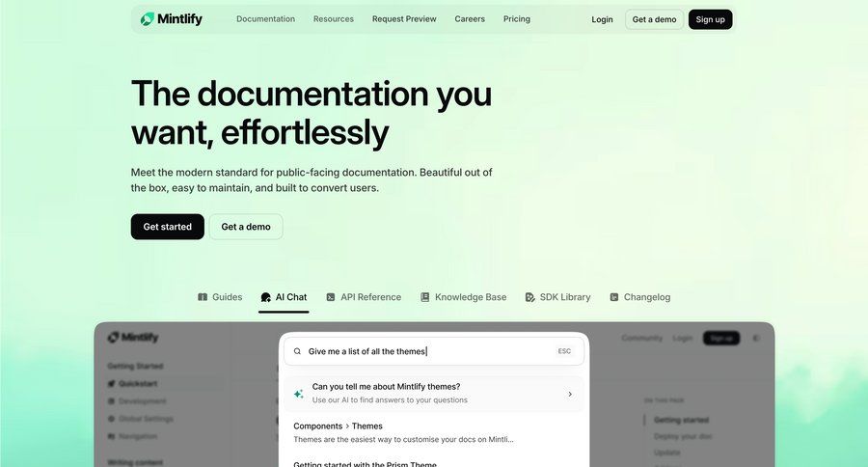The image size is (868, 467).
Task: Click 'Deploy your doc' in preview outline
Action: point(683,436)
